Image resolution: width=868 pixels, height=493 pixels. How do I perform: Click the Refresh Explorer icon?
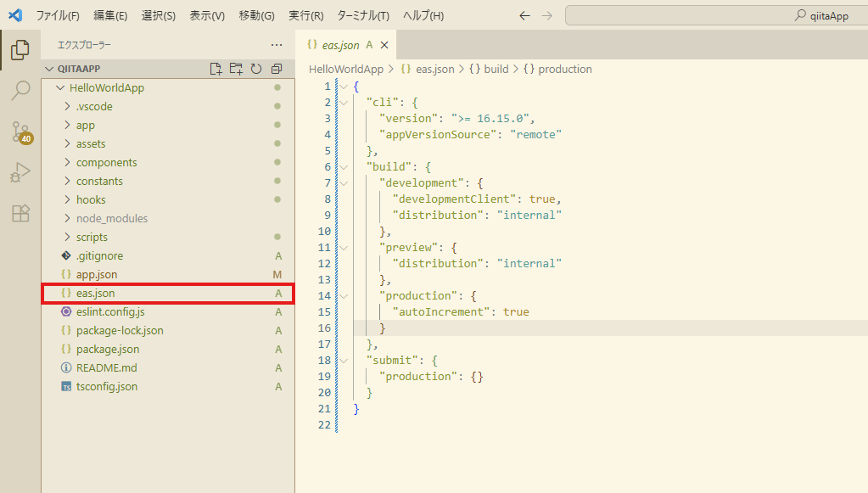tap(256, 68)
